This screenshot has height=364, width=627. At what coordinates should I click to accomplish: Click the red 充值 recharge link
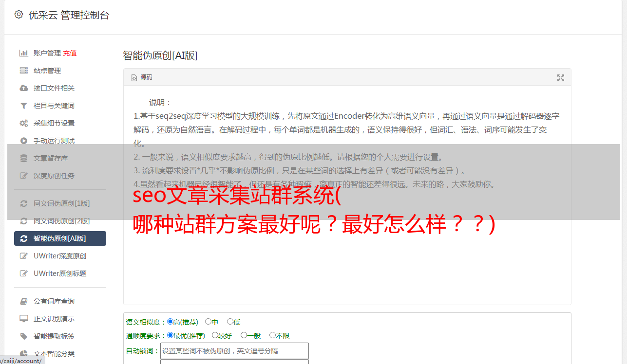click(70, 53)
